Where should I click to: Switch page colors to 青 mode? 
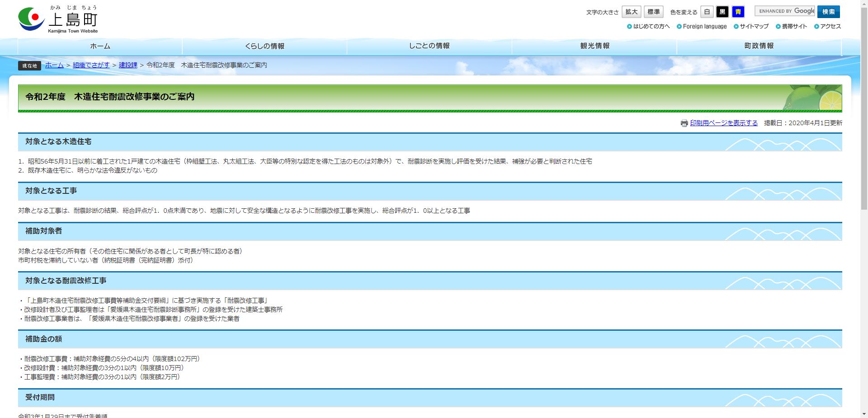click(738, 12)
